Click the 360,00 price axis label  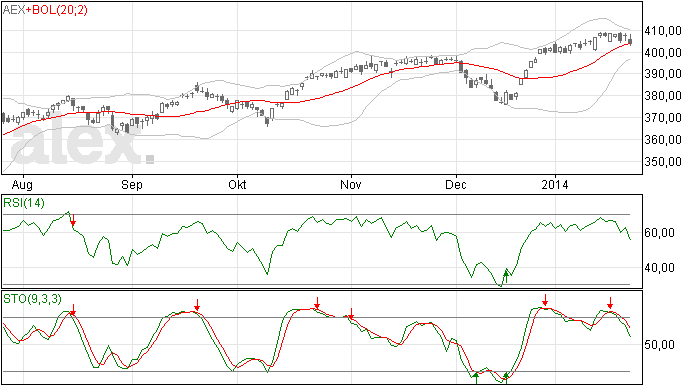pyautogui.click(x=663, y=140)
